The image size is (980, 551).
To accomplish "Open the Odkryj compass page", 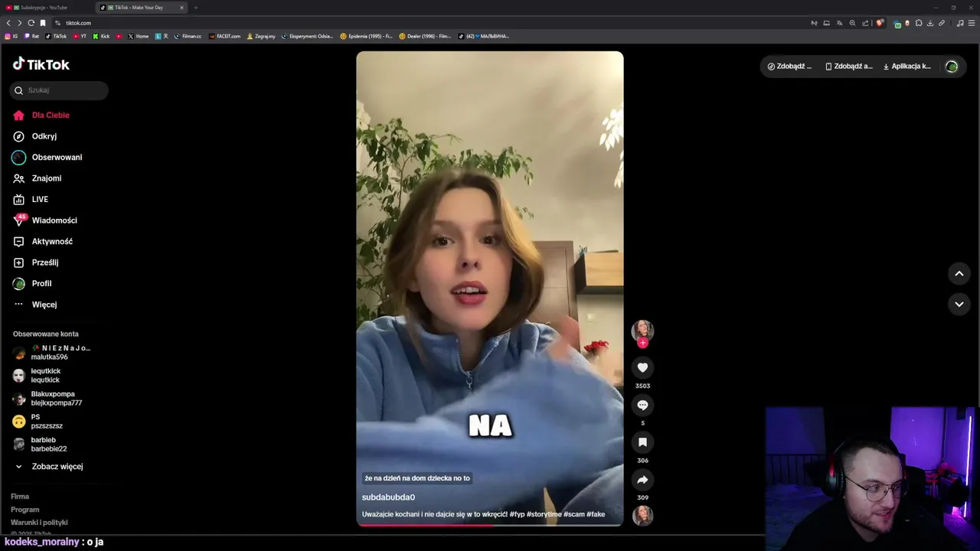I will [x=35, y=136].
